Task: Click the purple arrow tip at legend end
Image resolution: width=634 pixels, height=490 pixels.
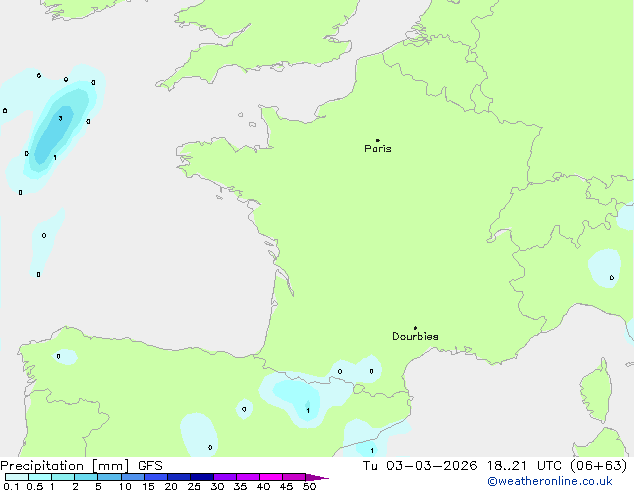Action: coord(317,477)
